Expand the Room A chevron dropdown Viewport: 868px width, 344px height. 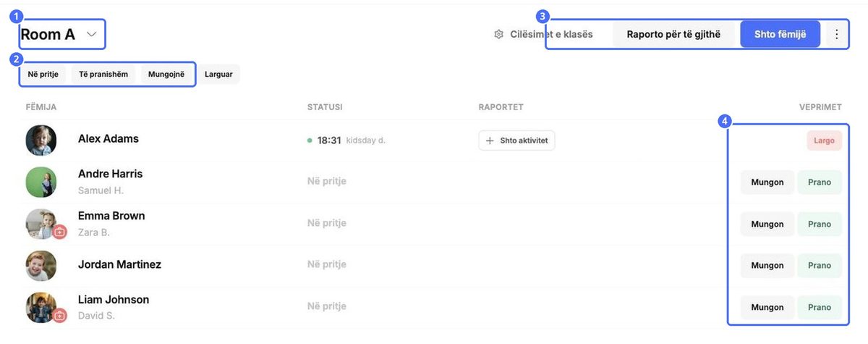coord(91,34)
